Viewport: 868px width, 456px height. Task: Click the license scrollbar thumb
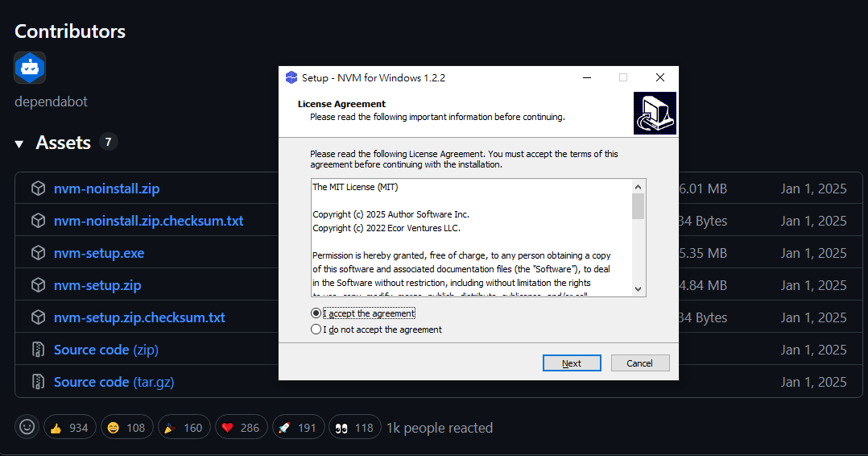639,206
